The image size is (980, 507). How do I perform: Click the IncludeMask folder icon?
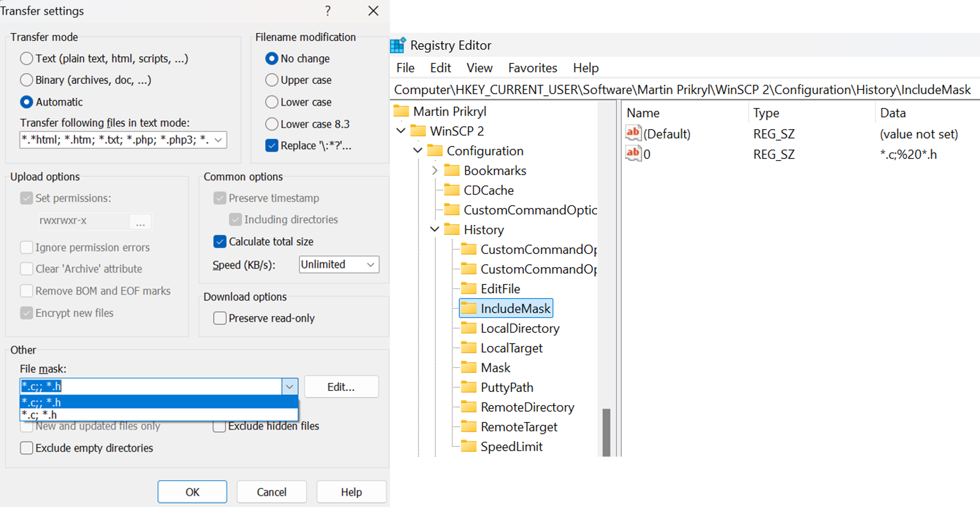(469, 308)
